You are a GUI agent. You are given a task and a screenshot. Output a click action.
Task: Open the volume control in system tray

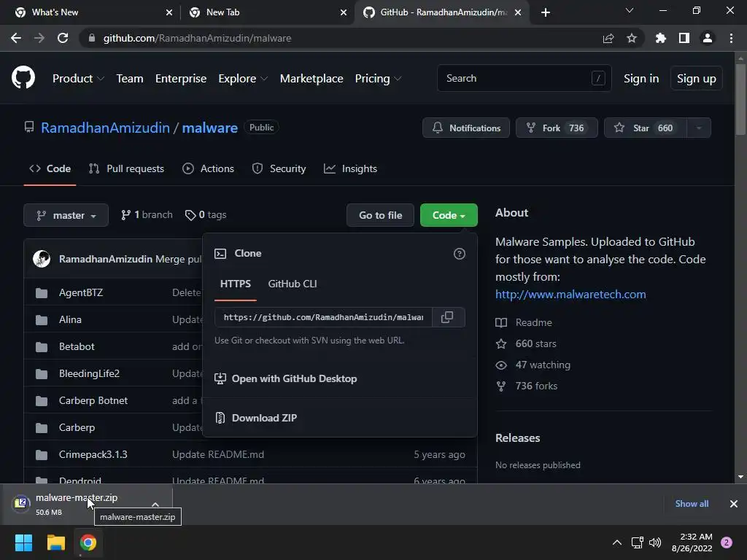[656, 542]
